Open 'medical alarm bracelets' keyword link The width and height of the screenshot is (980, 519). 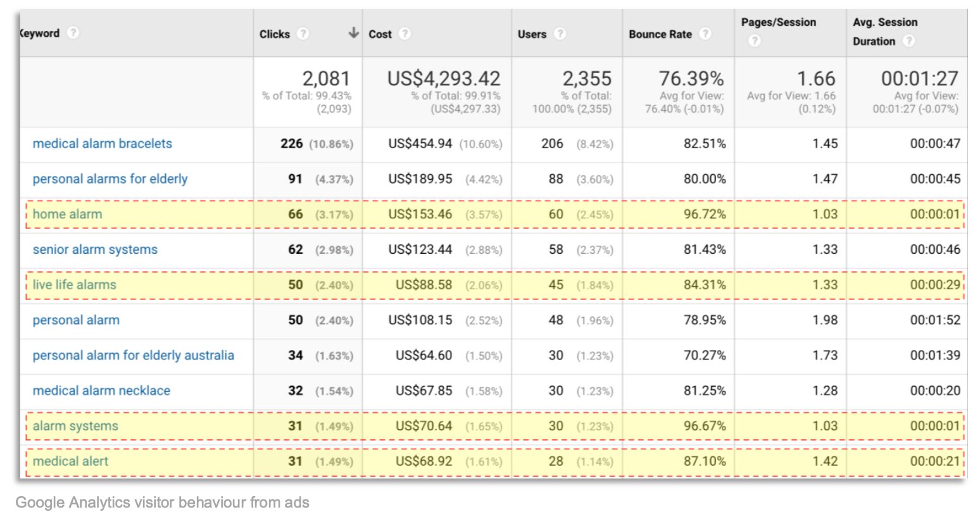click(x=102, y=144)
